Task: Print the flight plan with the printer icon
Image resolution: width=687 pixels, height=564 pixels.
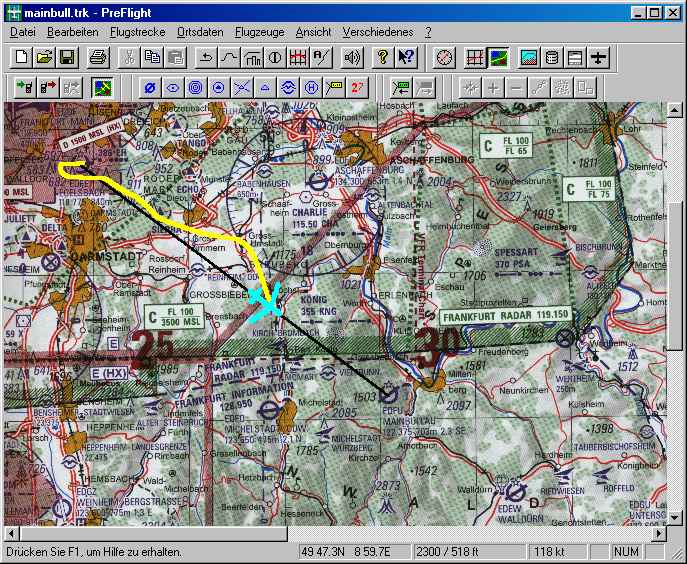Action: point(98,57)
